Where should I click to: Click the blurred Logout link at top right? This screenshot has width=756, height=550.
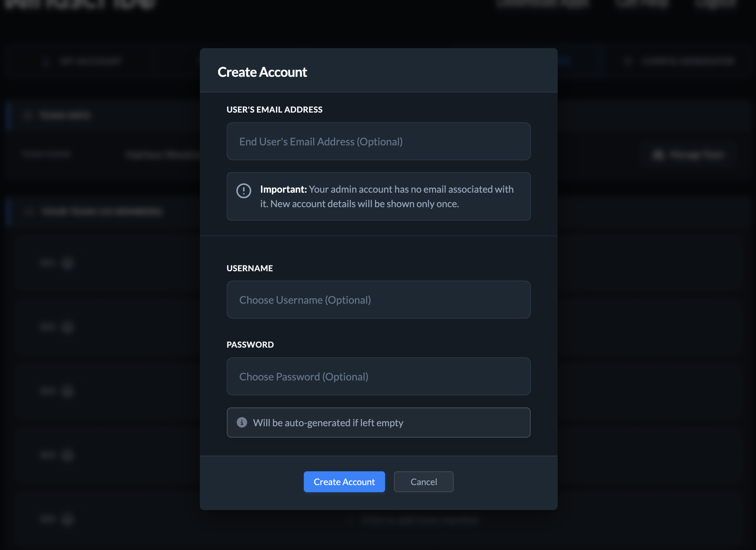(x=716, y=4)
